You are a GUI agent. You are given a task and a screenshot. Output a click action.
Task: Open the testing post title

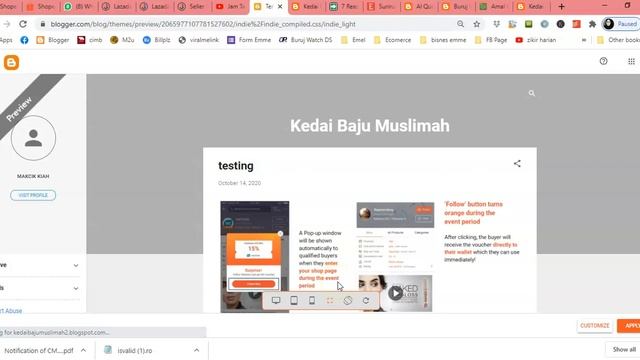tap(236, 166)
